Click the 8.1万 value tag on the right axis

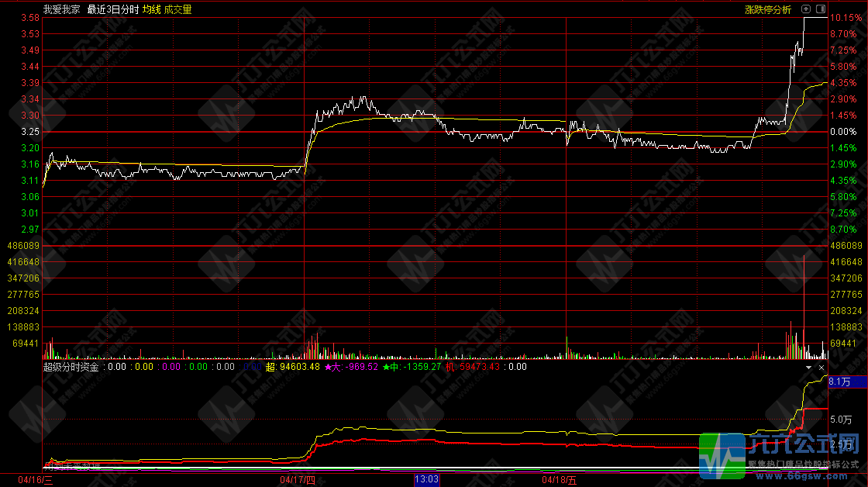[x=840, y=382]
